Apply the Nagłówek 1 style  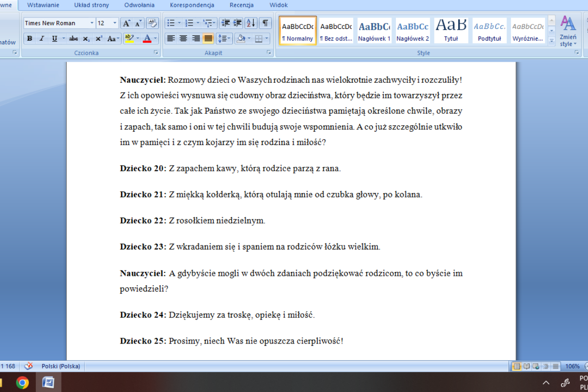point(374,30)
